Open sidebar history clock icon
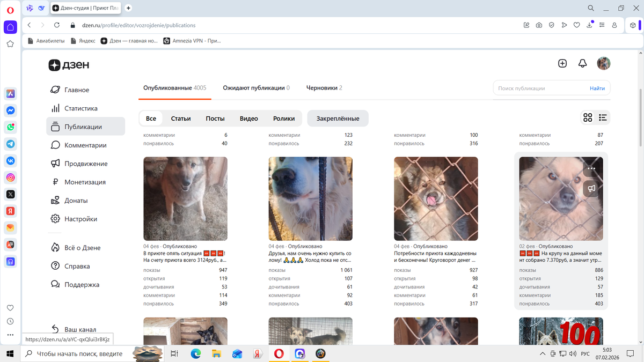This screenshot has height=362, width=644. [10, 321]
